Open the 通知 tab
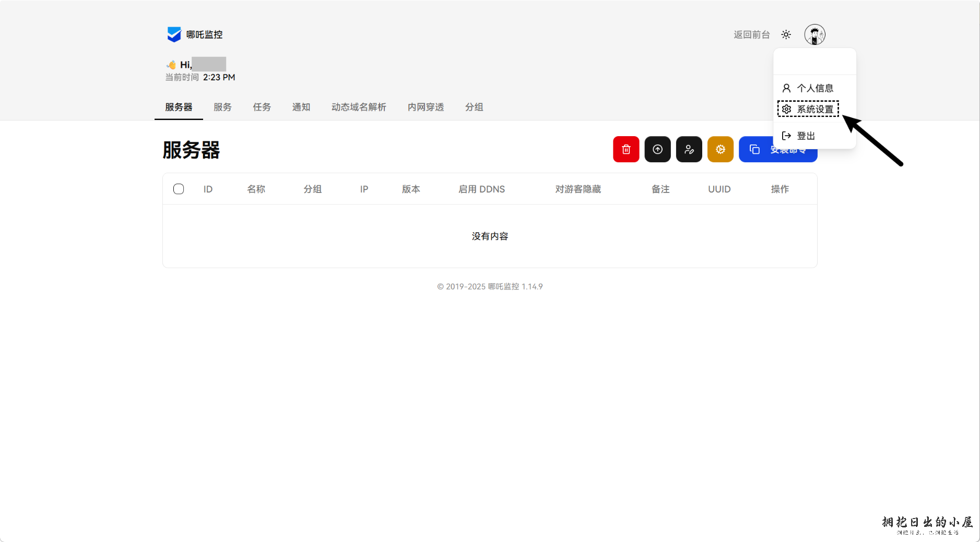The width and height of the screenshot is (980, 542). point(301,107)
